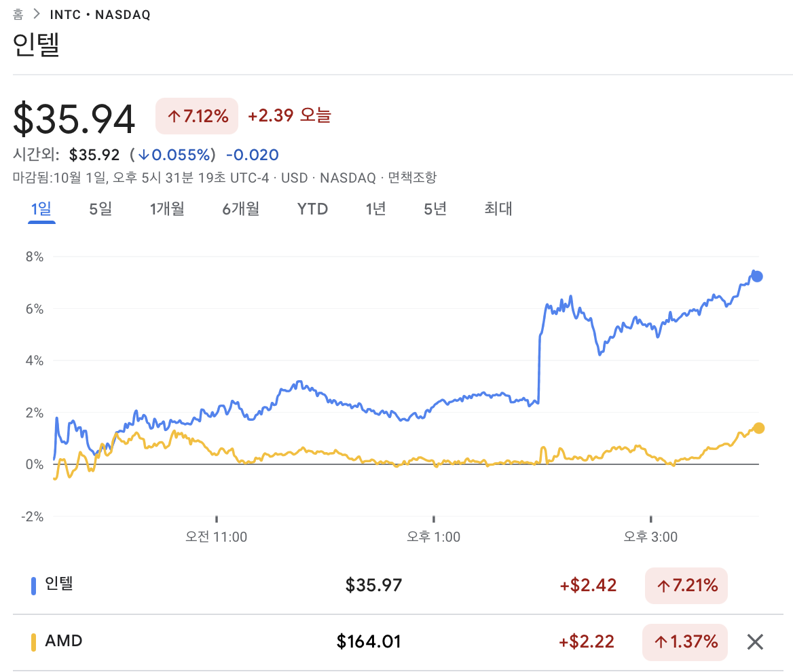Click the breadcrumb chevron arrow
This screenshot has width=793, height=672.
(37, 14)
